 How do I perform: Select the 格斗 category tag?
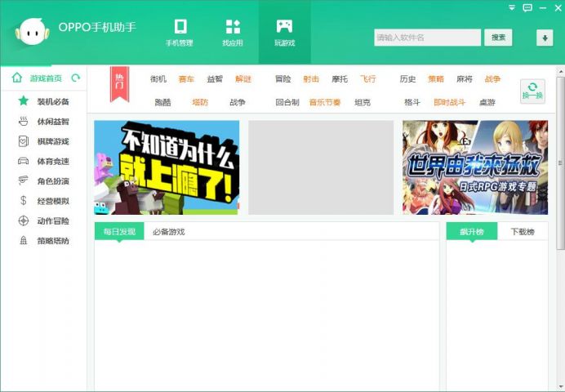(412, 102)
